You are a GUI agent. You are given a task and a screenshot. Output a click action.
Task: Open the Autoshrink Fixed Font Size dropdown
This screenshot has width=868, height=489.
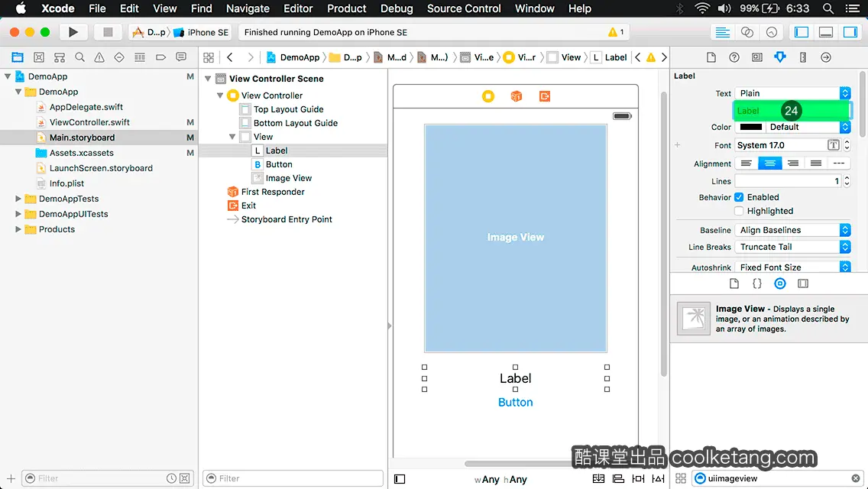792,267
